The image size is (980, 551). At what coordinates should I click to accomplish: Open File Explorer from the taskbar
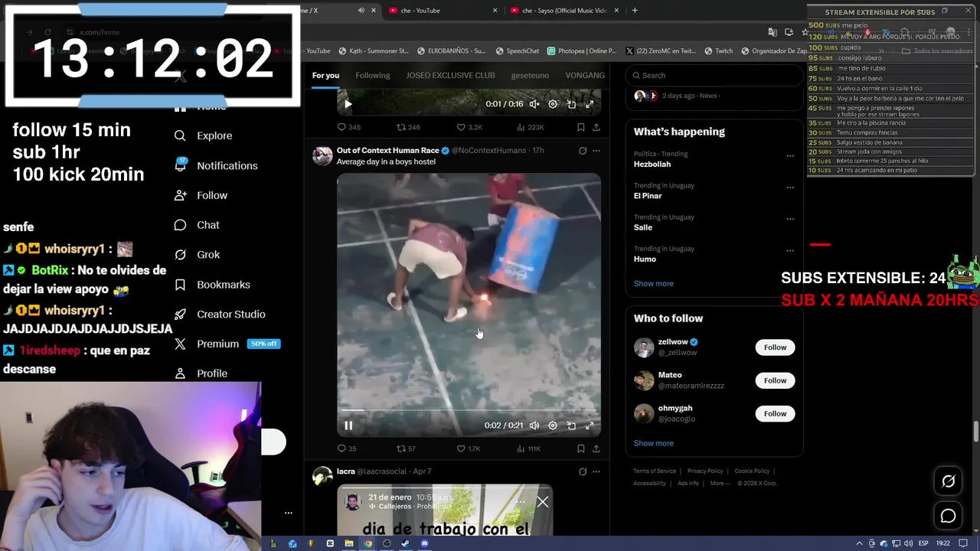pos(348,543)
